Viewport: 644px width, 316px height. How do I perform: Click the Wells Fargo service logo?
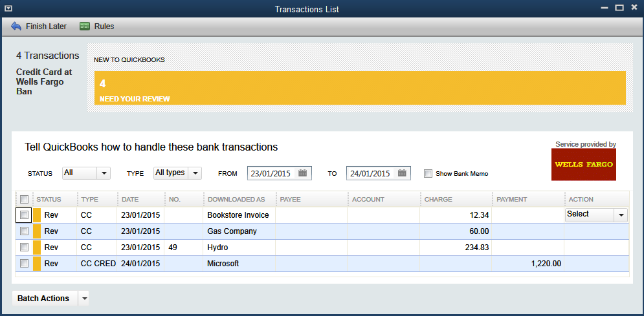[x=584, y=164]
